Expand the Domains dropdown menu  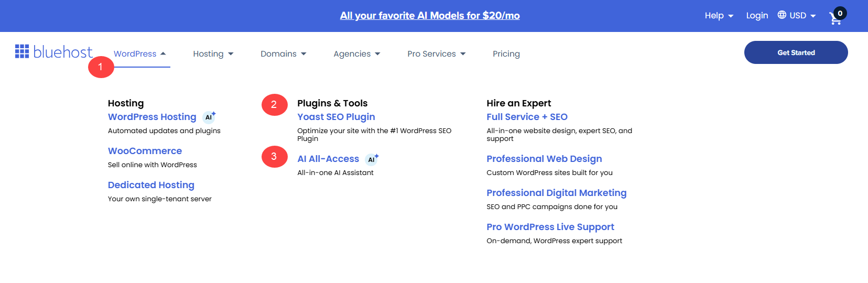coord(284,54)
